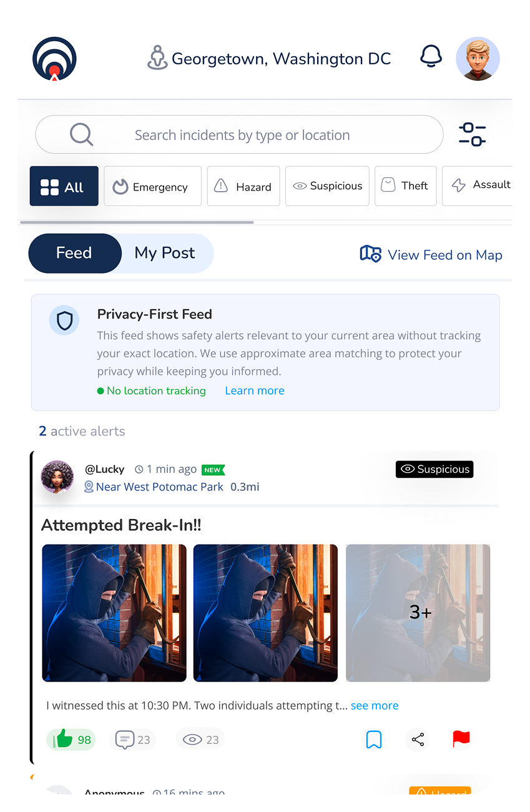Image resolution: width=530 pixels, height=812 pixels.
Task: Open notifications bell icon
Action: pos(431,57)
